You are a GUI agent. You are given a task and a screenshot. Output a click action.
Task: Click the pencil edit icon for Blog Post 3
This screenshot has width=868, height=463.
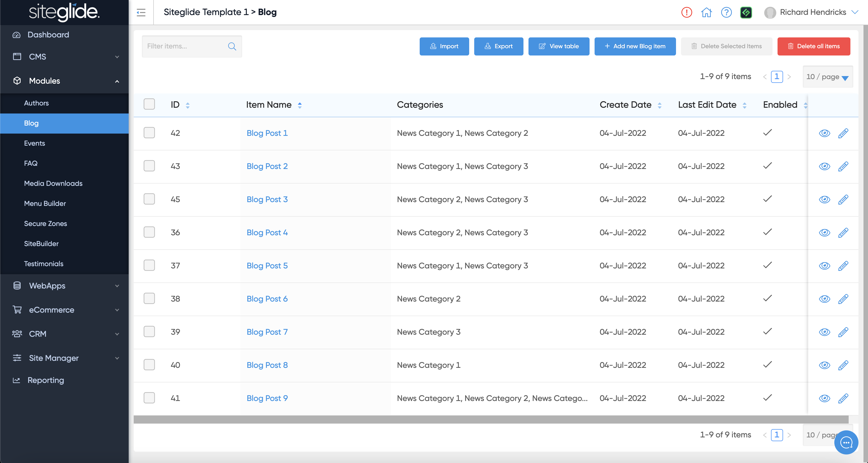pos(843,199)
